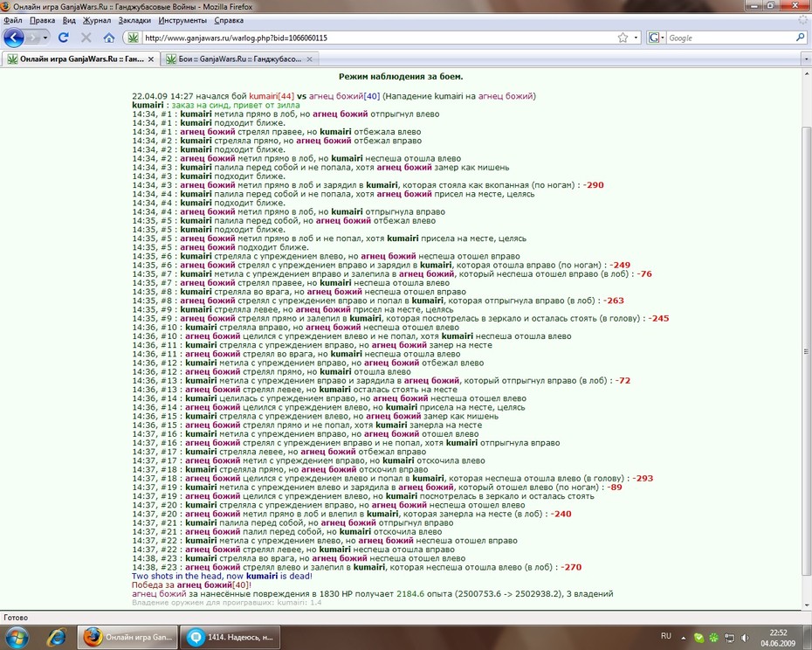
Task: Click the scrollbar down arrow
Action: click(806, 605)
